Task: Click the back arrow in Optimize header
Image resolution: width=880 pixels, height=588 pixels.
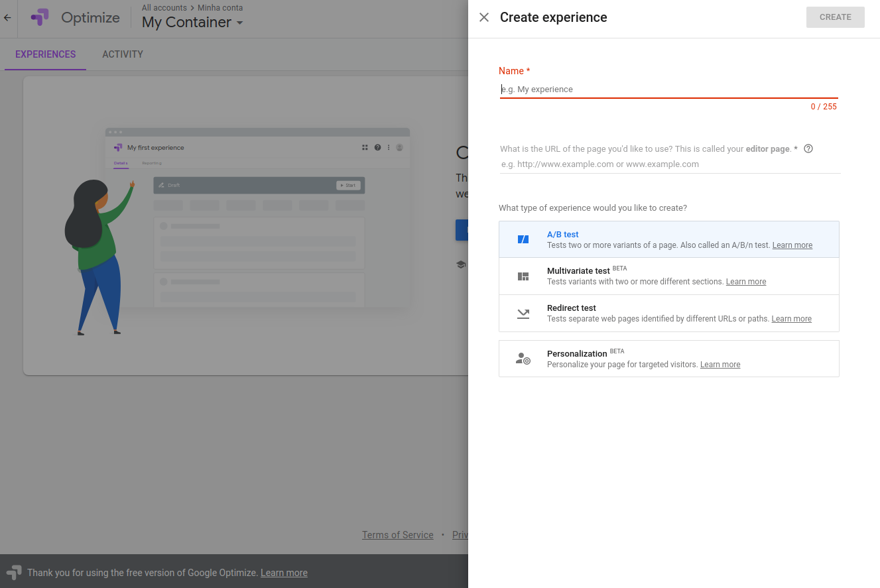Action: 8,18
